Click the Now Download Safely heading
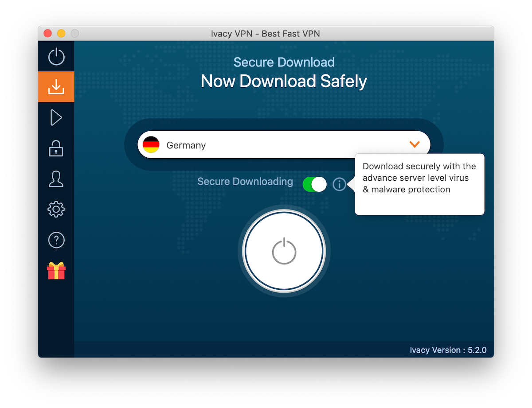532x408 pixels. [x=284, y=82]
